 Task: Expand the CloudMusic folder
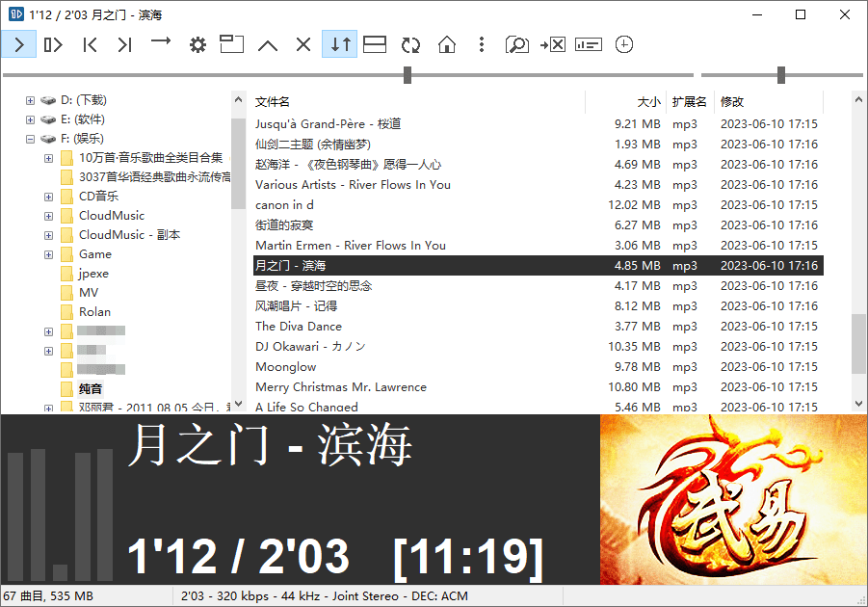(x=49, y=216)
